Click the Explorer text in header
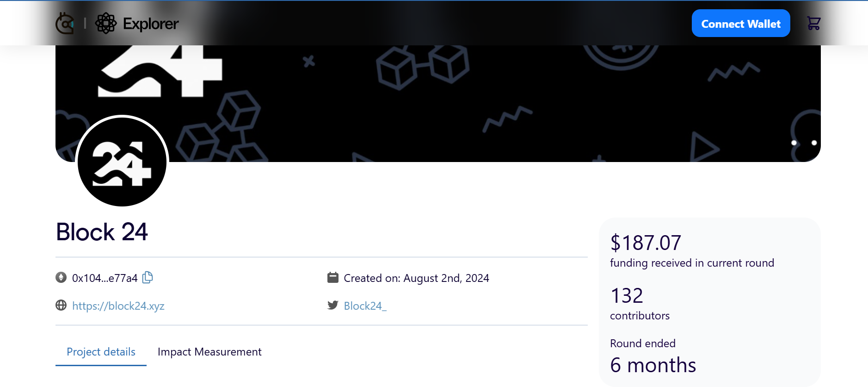 [x=151, y=24]
